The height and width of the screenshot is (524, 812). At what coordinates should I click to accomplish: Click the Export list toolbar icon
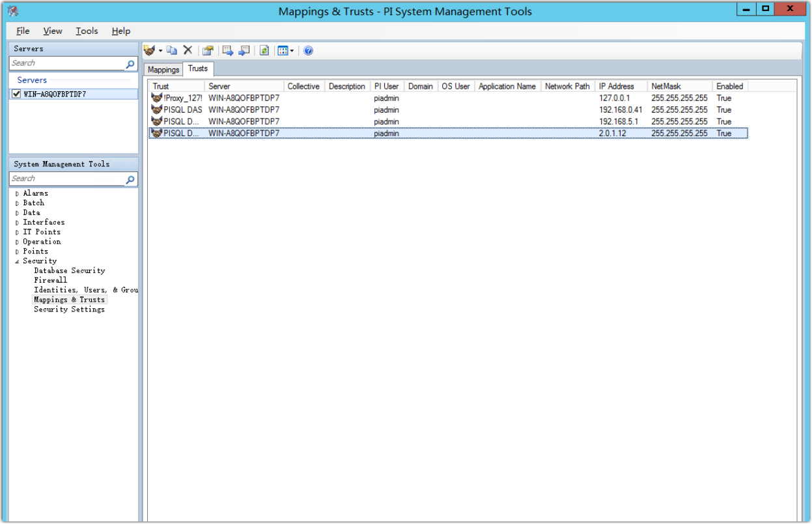(227, 50)
